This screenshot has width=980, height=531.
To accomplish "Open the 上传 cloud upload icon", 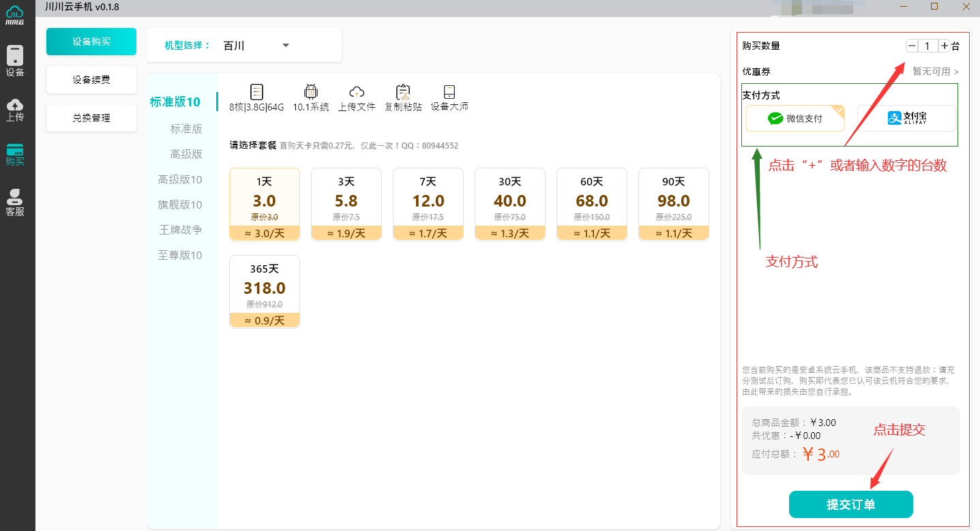I will [15, 110].
